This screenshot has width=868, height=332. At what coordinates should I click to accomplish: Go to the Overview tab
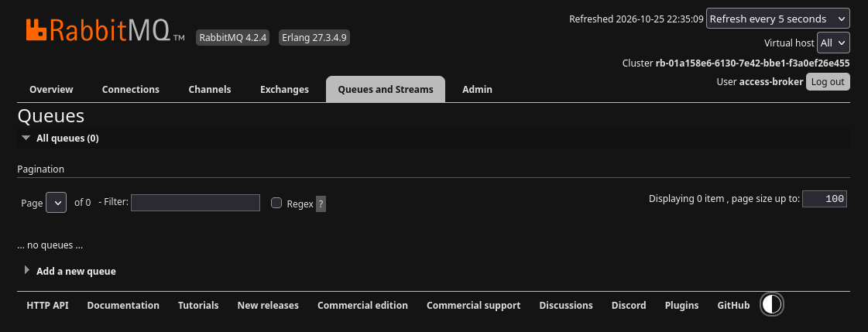(51, 89)
